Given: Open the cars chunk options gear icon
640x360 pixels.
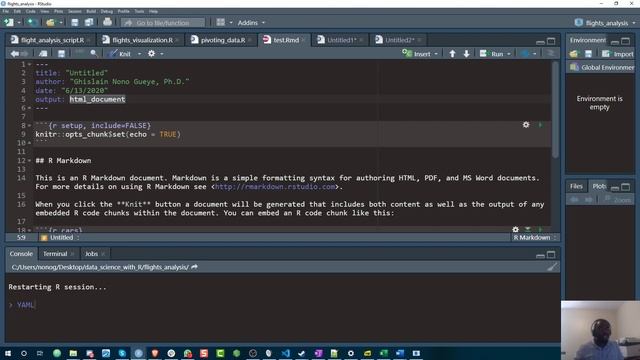Looking at the screenshot, I should click(x=516, y=229).
